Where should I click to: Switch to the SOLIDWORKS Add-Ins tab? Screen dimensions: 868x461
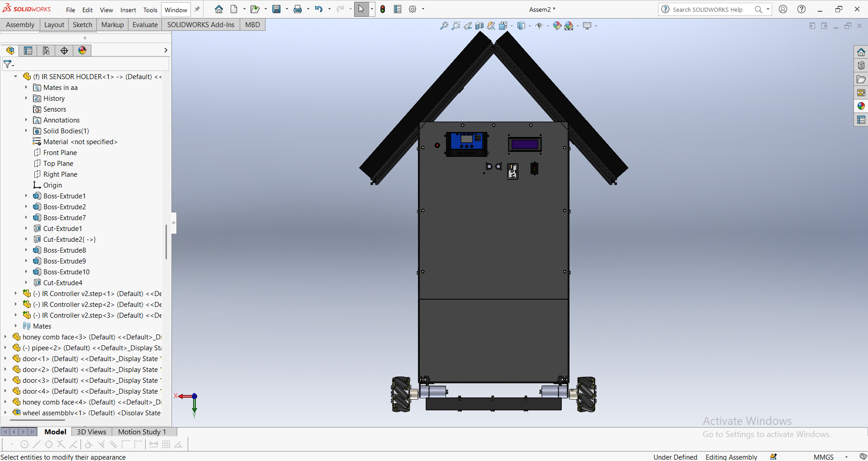tap(201, 25)
